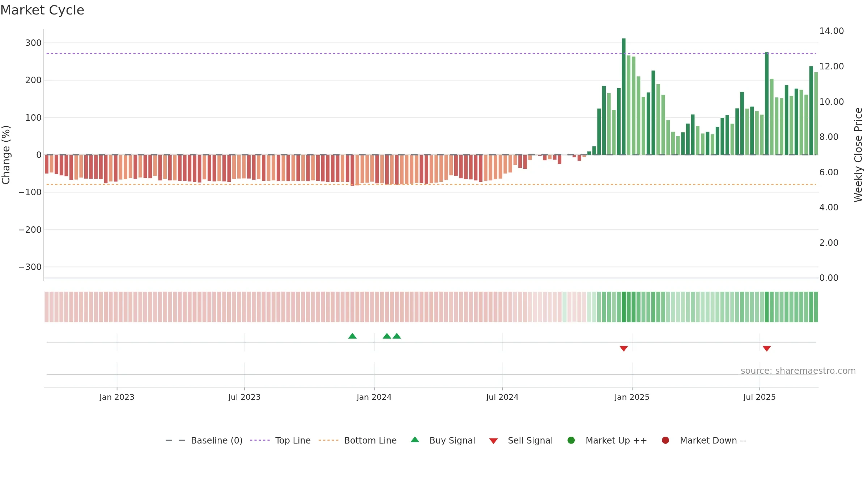
Task: Click the Baseline (0) dashed legend marker
Action: pyautogui.click(x=175, y=440)
